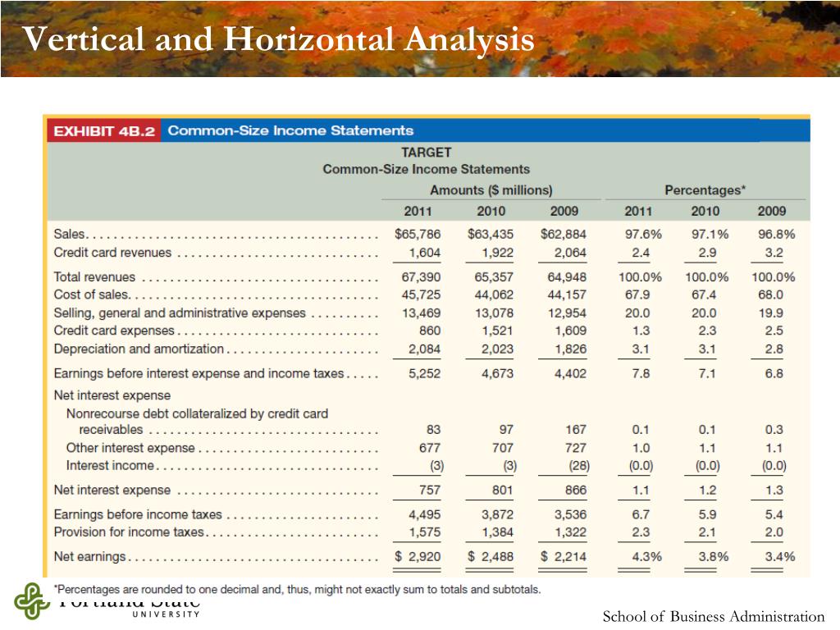Click EBIT 2011 percentage 7.8

[x=641, y=373]
